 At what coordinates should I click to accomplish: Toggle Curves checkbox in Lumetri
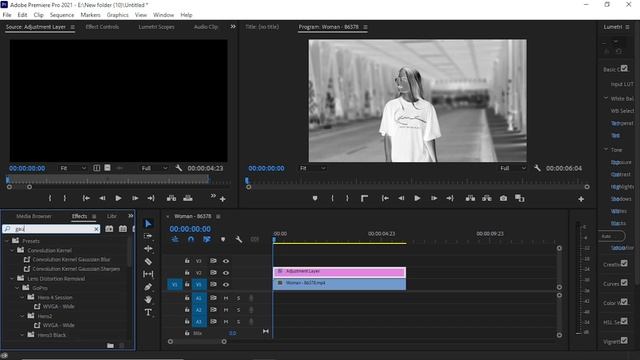coord(624,282)
